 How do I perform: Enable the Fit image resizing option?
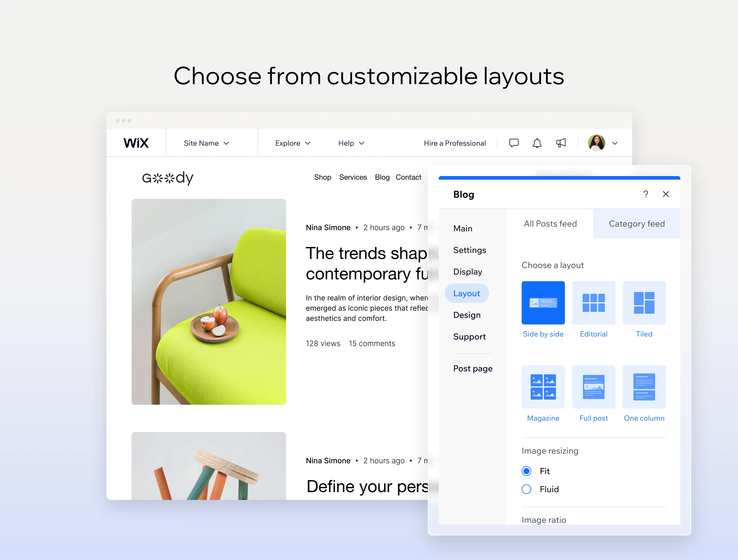526,470
